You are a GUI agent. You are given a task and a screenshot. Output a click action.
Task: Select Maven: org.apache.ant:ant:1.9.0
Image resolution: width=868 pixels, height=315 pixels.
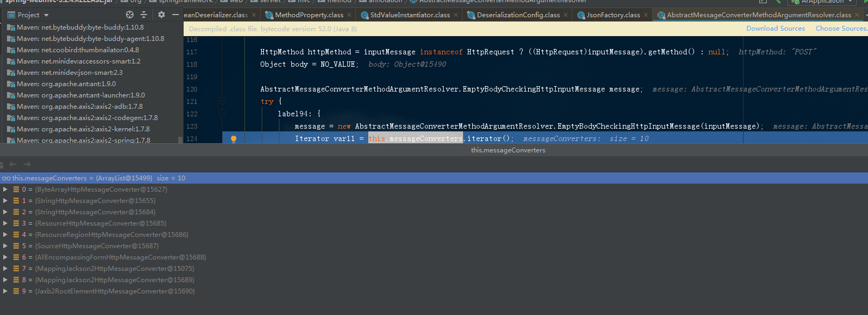[x=66, y=84]
